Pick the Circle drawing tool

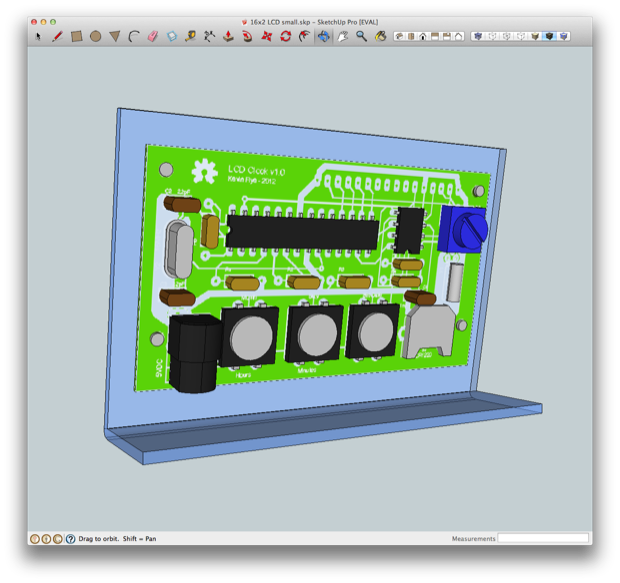point(95,37)
